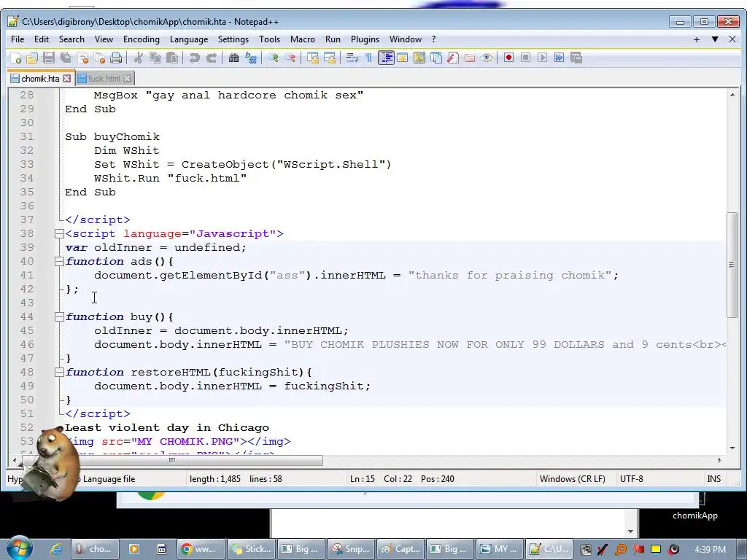Click the Redo arrow icon
The width and height of the screenshot is (747, 560).
[x=211, y=58]
